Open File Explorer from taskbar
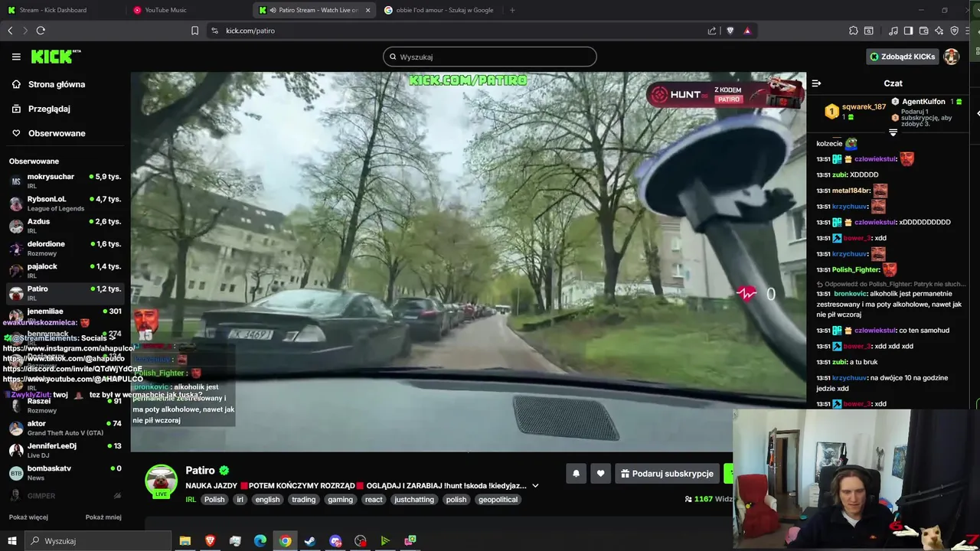 (185, 541)
